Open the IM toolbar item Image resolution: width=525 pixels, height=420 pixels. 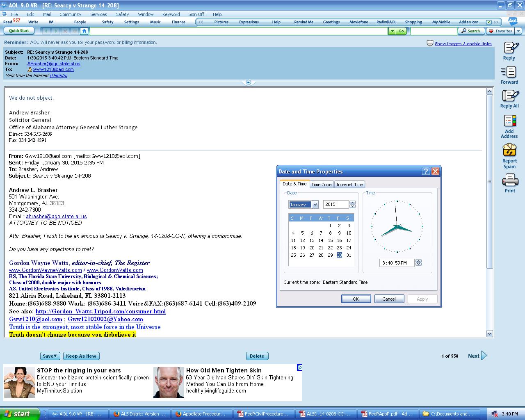51,22
